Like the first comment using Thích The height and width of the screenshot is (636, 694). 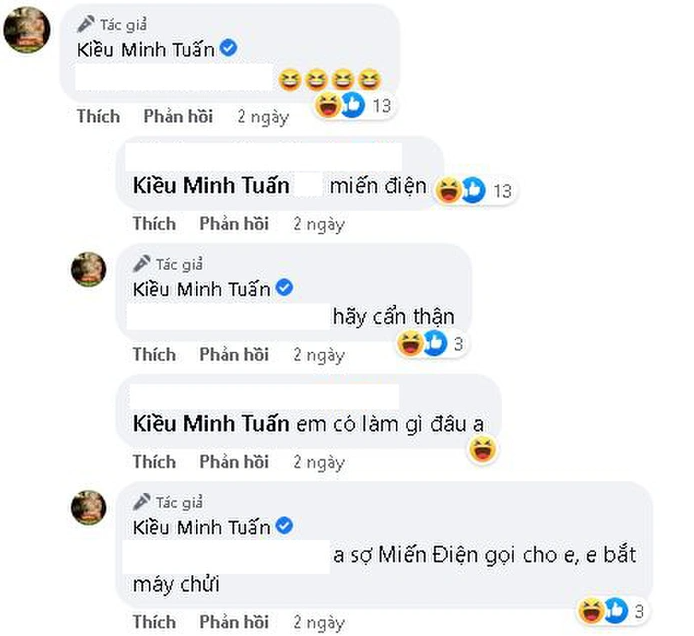(x=98, y=116)
